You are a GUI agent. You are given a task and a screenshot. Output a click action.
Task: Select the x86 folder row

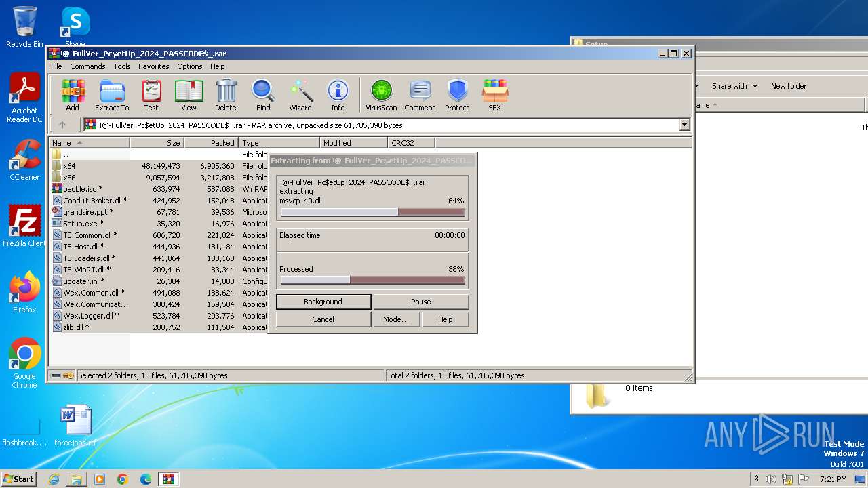(159, 178)
